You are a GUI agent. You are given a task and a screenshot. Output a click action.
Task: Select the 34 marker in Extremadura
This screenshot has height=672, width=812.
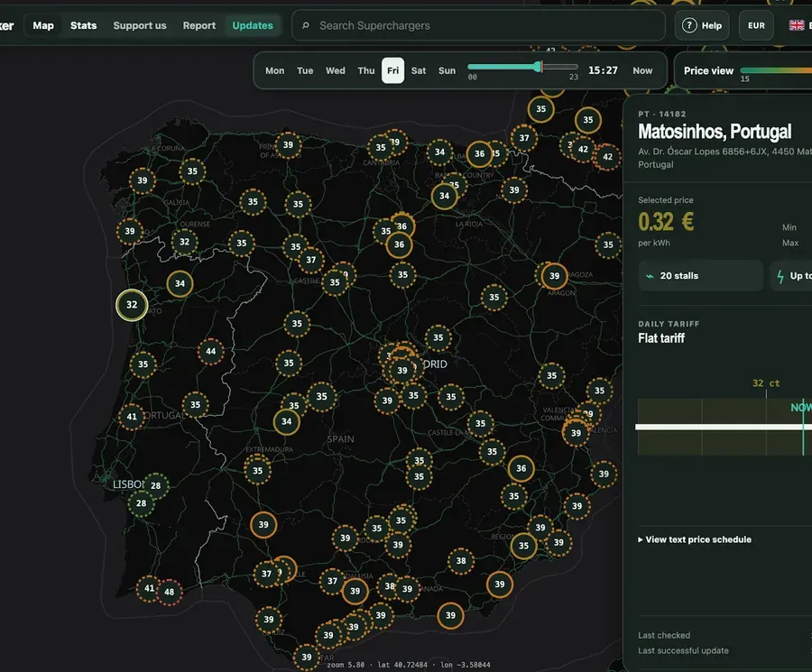coord(286,421)
